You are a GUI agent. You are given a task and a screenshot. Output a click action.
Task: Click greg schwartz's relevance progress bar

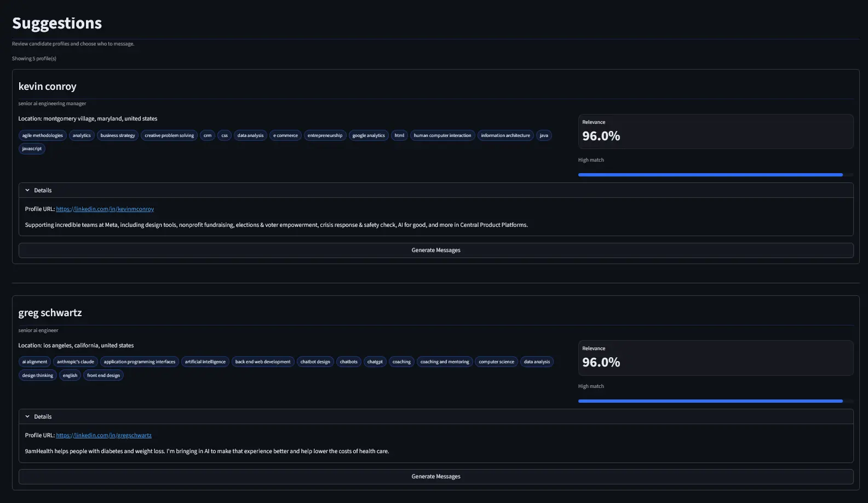pos(710,401)
